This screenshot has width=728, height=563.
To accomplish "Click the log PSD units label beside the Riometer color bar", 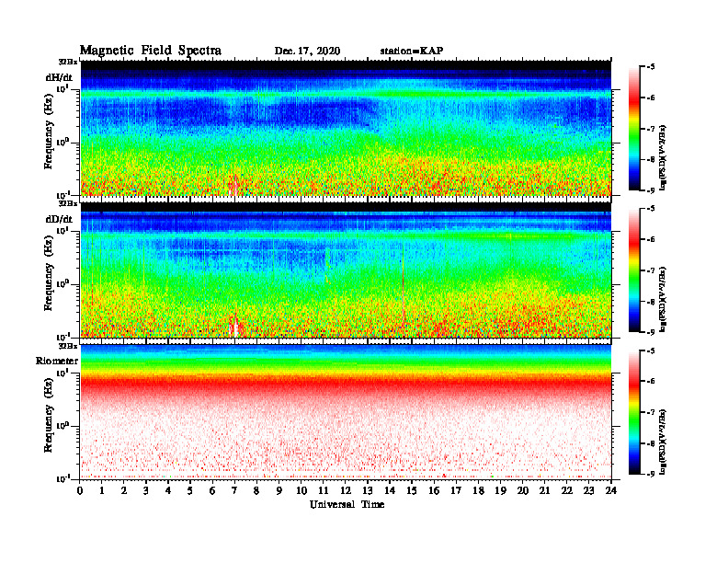I will pos(663,442).
